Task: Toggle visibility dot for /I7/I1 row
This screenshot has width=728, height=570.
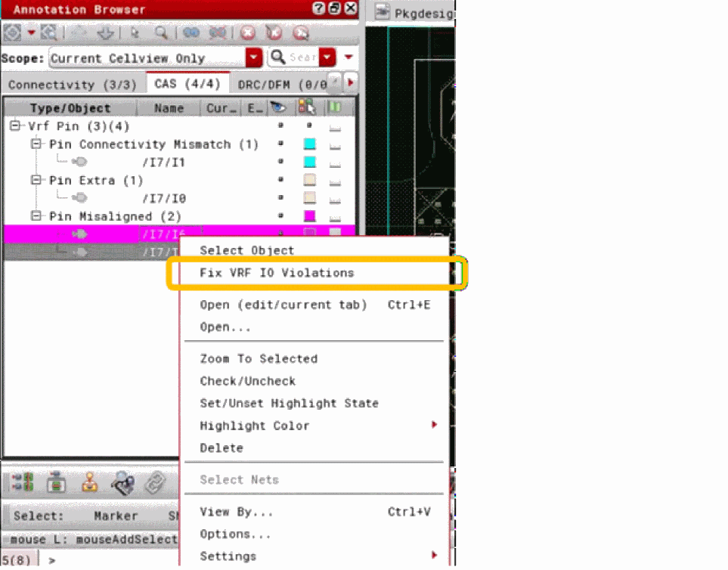Action: point(280,162)
